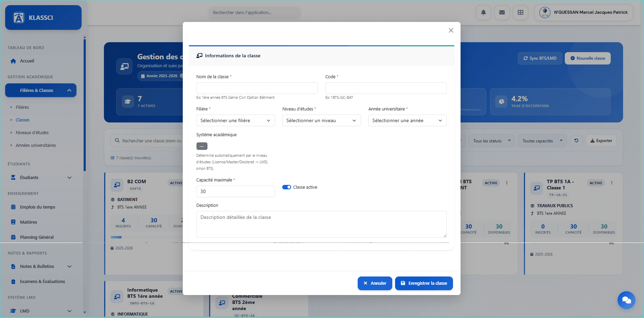Image resolution: width=644 pixels, height=318 pixels.
Task: Click the Système académique indicator
Action: pos(202,146)
